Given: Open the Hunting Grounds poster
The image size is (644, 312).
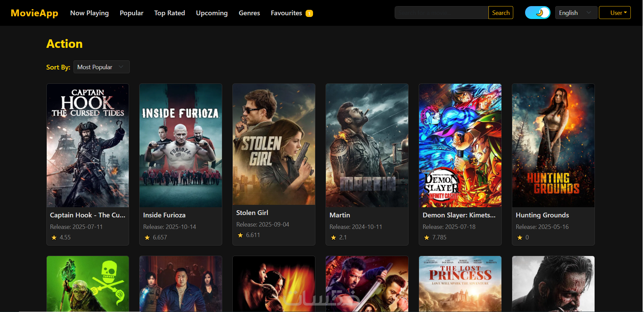Looking at the screenshot, I should 553,145.
